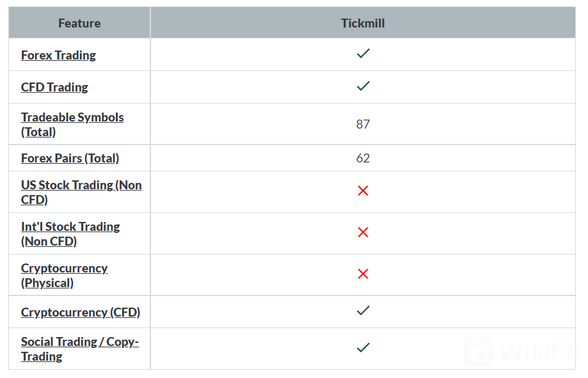This screenshot has width=588, height=378.
Task: Click the Forex Trading checkmark icon
Action: coord(363,54)
